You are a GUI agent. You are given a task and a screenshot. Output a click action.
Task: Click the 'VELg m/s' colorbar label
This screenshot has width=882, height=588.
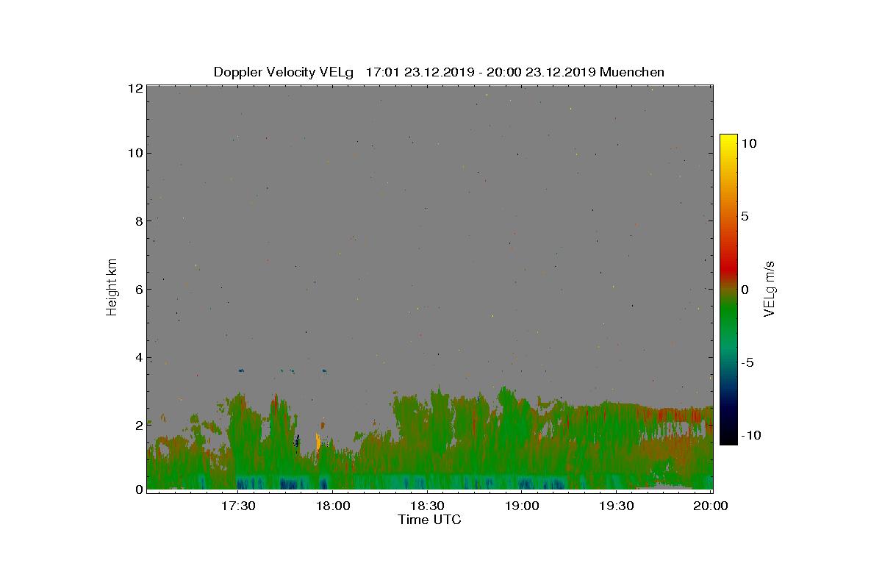click(770, 288)
